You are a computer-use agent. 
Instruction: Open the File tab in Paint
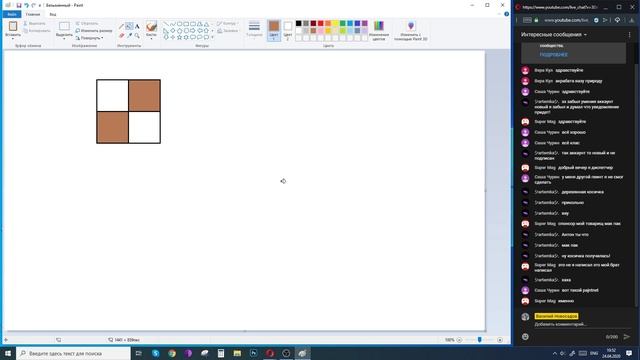pos(11,14)
